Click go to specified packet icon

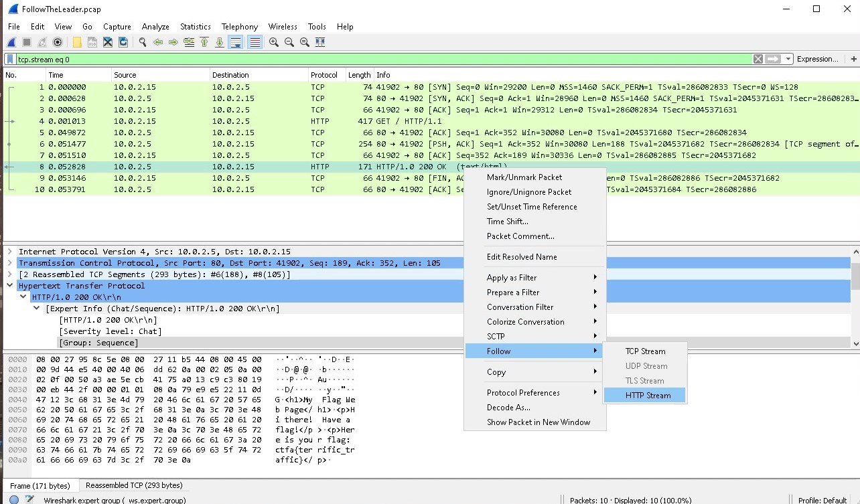pyautogui.click(x=189, y=42)
